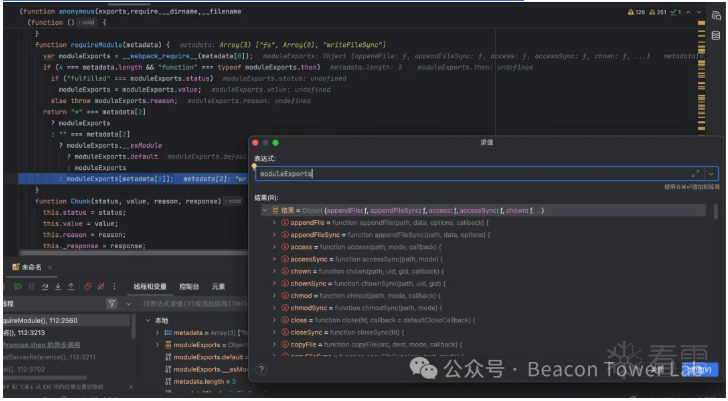728x401 pixels.
Task: Switch to the 控制台 tab
Action: point(189,287)
